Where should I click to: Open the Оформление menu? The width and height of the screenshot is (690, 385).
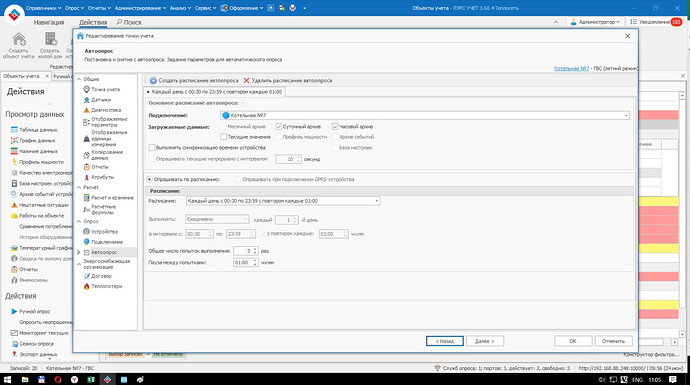tap(242, 8)
